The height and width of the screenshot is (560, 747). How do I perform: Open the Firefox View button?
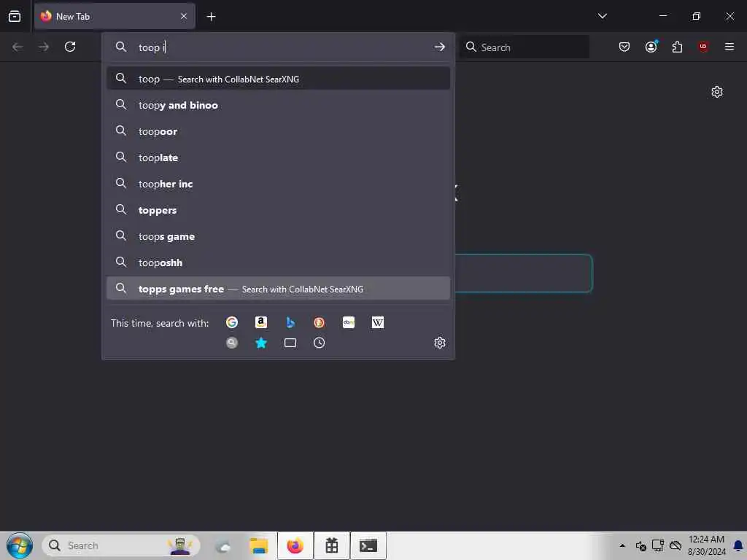tap(15, 16)
